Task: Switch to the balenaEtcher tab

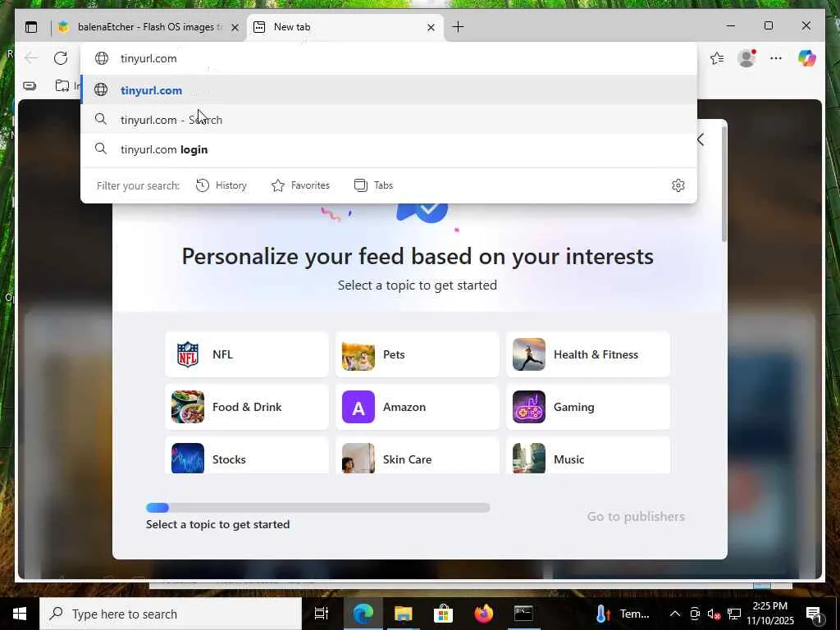Action: [149, 27]
